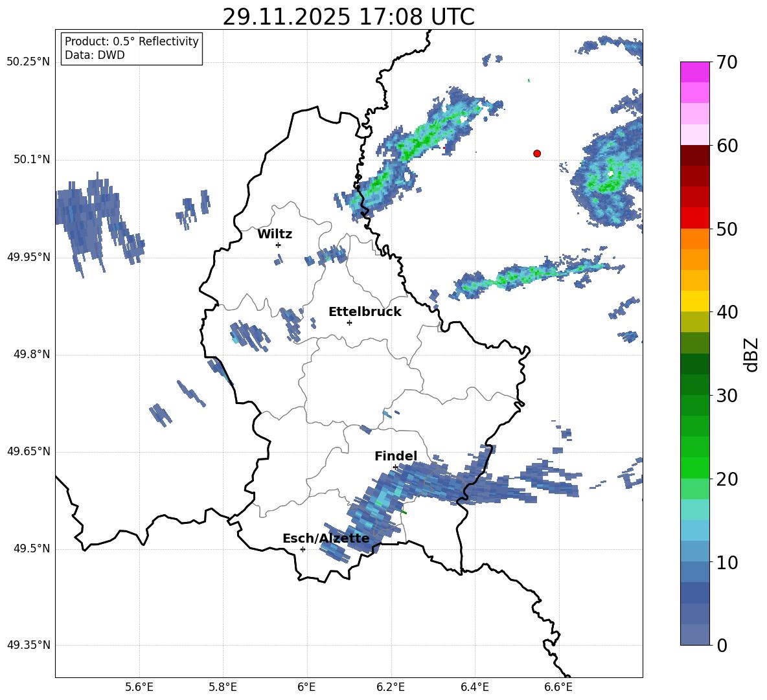Click the 5.8°E longitude label
The image size is (767, 700).
pos(223,687)
